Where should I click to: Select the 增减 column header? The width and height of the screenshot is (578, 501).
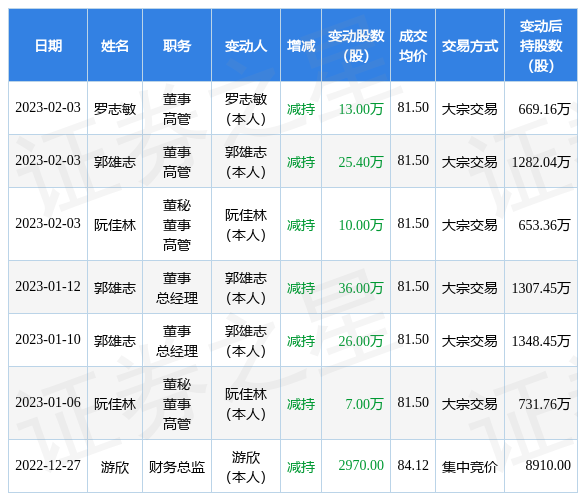301,46
